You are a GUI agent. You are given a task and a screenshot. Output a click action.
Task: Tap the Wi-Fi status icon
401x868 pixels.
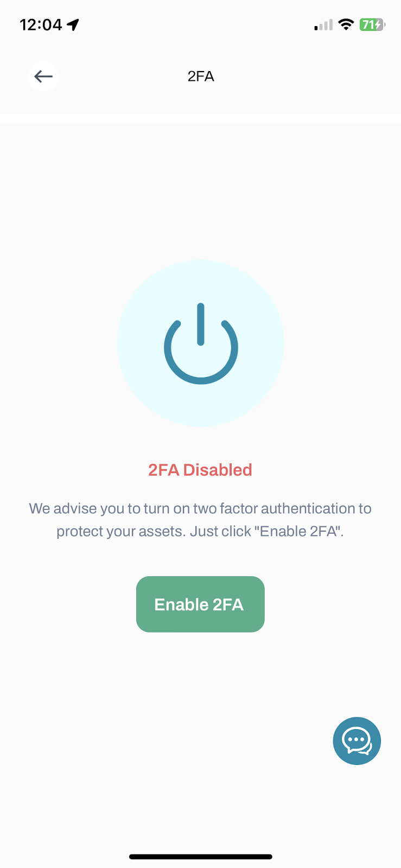346,24
